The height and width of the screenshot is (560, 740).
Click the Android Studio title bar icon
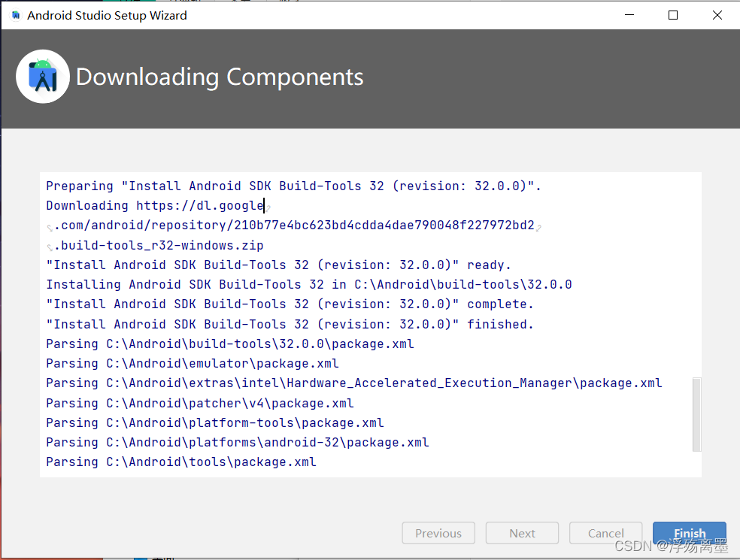[x=16, y=16]
